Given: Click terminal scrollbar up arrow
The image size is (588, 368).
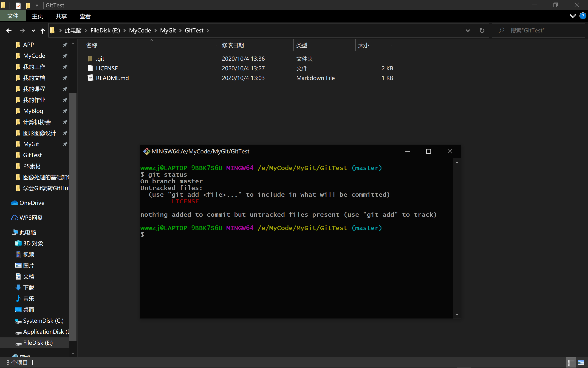Looking at the screenshot, I should point(457,162).
